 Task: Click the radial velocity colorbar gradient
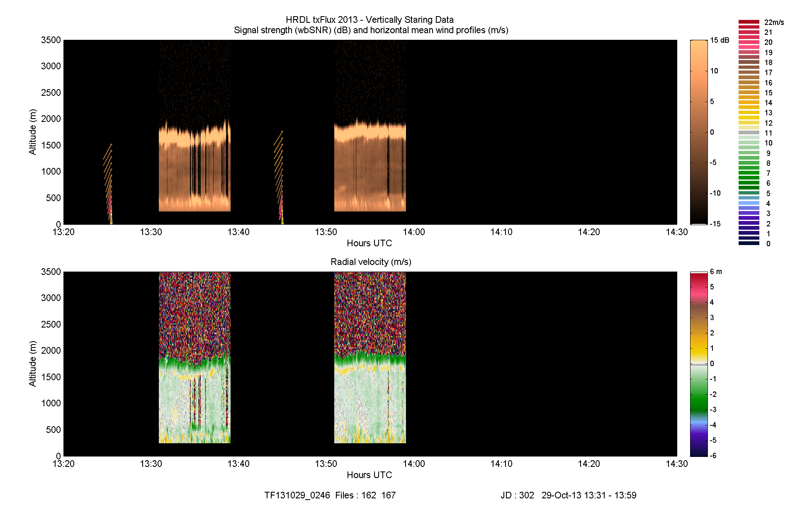[x=699, y=364]
